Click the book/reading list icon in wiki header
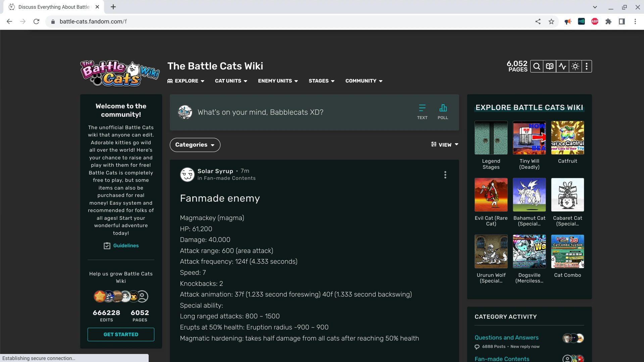The width and height of the screenshot is (644, 362). (549, 66)
